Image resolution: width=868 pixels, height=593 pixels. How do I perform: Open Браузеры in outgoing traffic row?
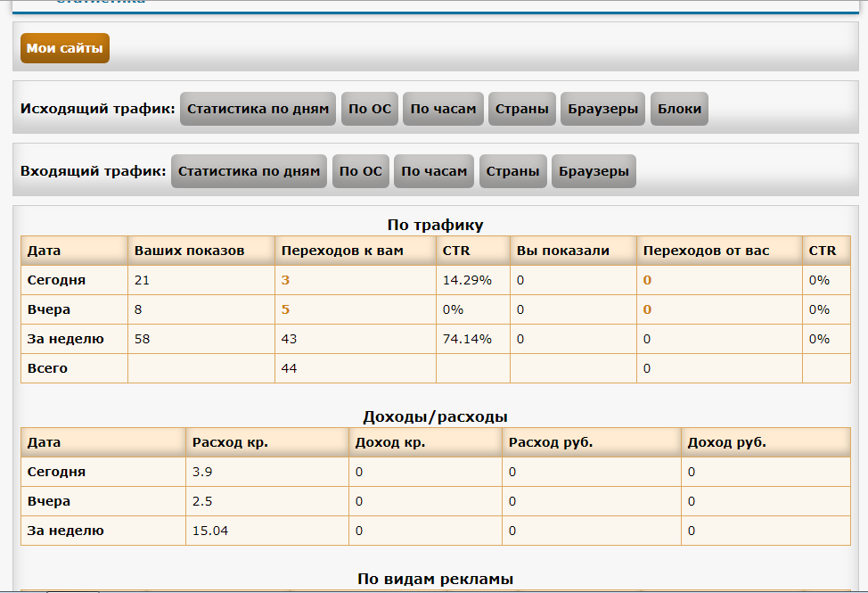coord(603,109)
